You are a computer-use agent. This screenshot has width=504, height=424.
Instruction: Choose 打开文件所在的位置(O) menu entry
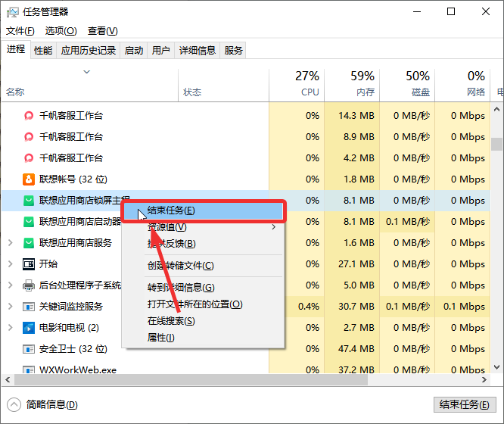[x=203, y=304]
